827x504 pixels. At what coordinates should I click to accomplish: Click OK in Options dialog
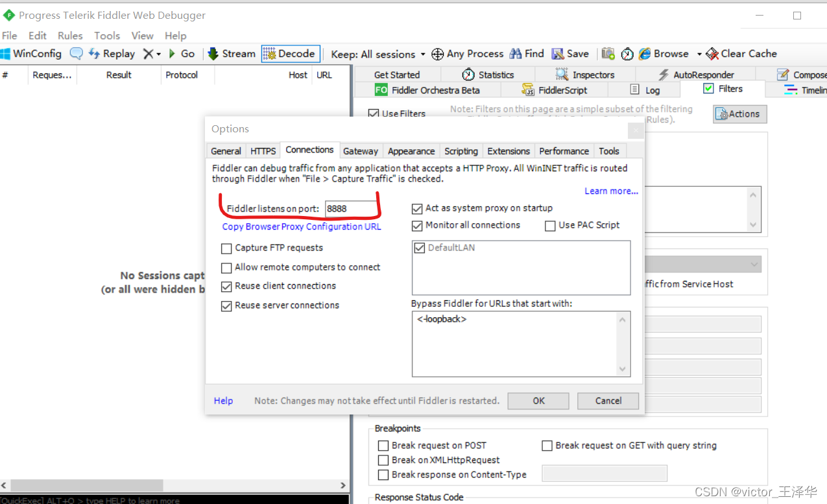[x=538, y=401]
